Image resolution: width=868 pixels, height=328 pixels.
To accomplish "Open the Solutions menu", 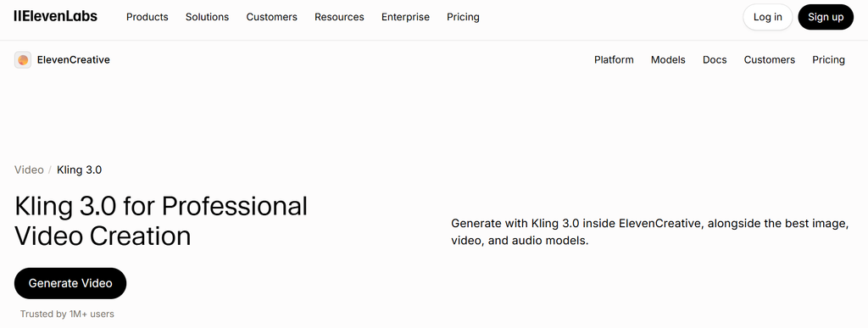I will click(x=207, y=17).
